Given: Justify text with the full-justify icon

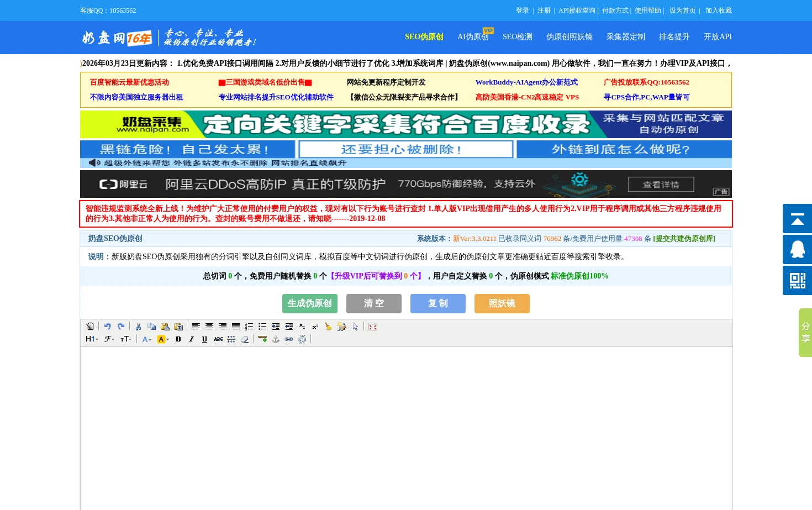Looking at the screenshot, I should click(236, 327).
